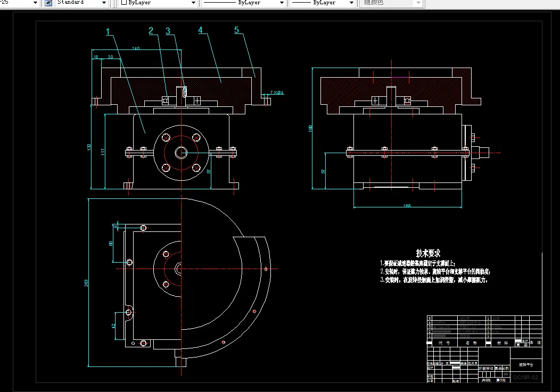The width and height of the screenshot is (560, 392).
Task: Select part callout number 4
Action: (x=200, y=30)
